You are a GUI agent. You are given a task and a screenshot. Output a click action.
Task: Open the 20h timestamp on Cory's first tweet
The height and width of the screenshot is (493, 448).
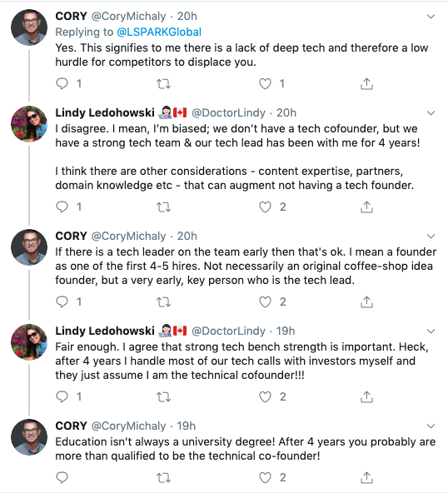click(187, 16)
